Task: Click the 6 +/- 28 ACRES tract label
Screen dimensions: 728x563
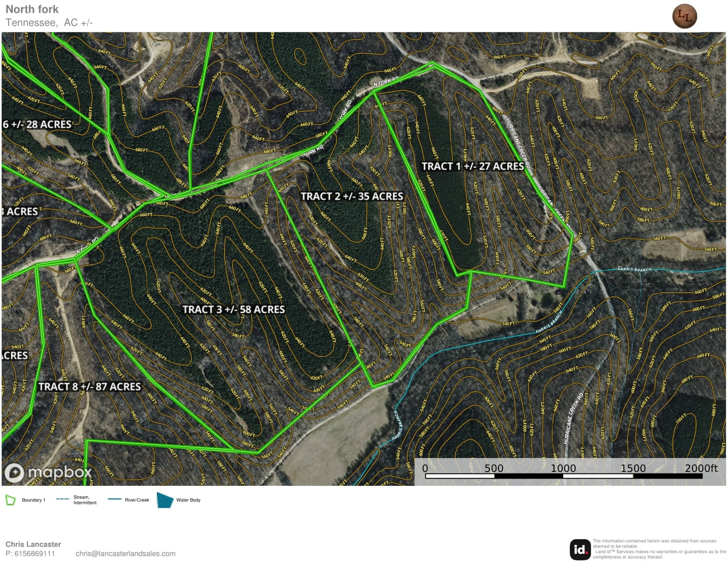Action: tap(37, 124)
